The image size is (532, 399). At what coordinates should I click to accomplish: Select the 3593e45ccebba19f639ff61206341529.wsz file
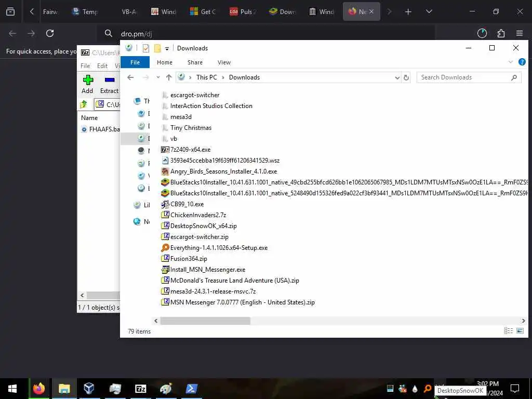coord(220,161)
